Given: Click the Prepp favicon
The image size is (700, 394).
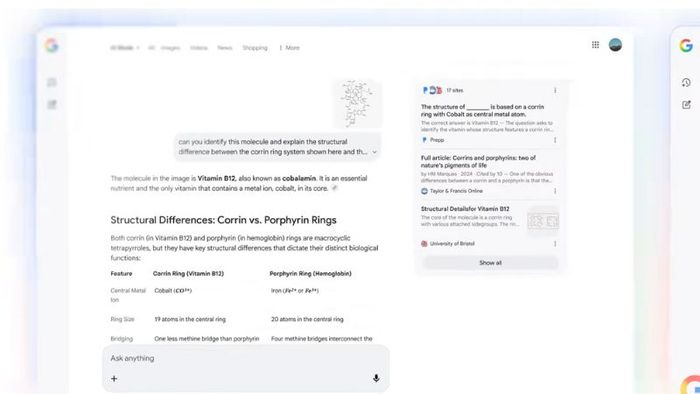Looking at the screenshot, I should click(x=424, y=140).
